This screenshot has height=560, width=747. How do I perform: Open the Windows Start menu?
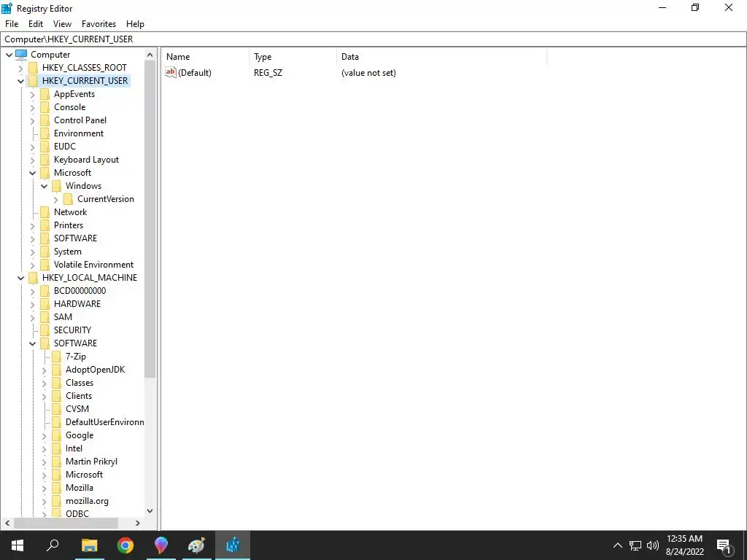(18, 545)
